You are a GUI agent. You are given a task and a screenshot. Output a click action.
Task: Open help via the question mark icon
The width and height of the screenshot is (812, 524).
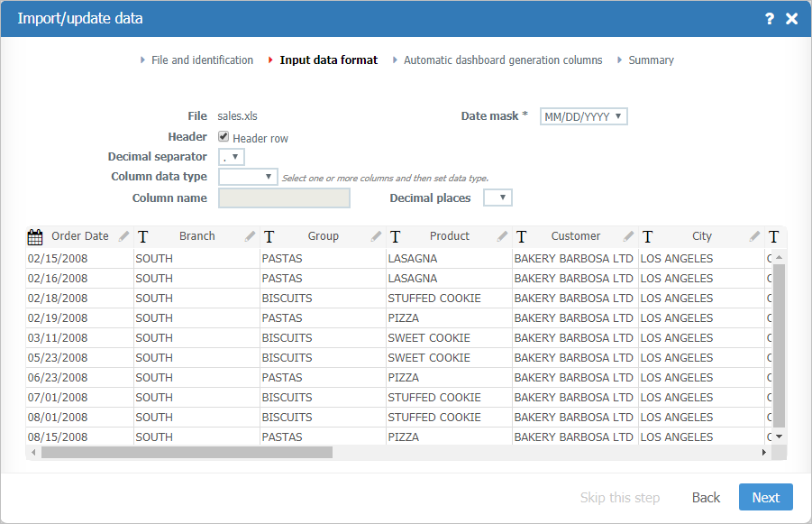(769, 18)
